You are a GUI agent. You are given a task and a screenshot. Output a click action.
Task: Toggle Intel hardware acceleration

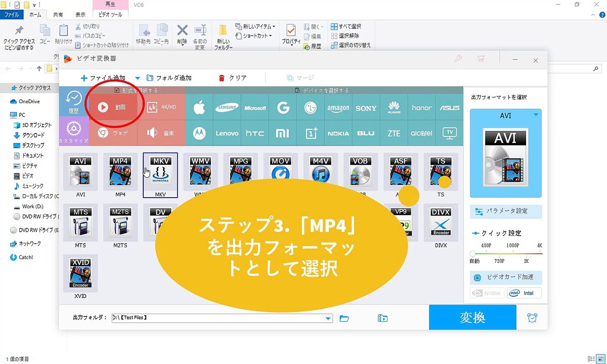pyautogui.click(x=524, y=293)
